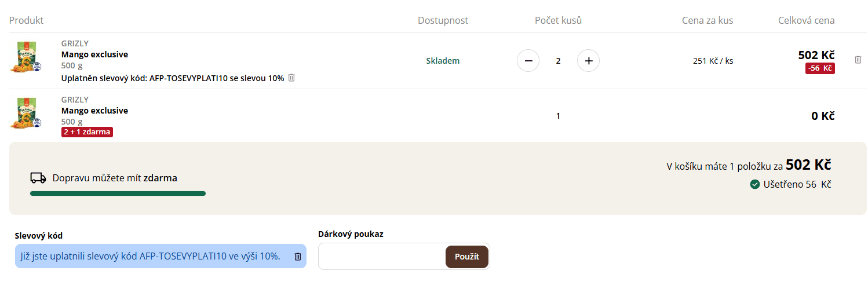Remove Mango exclusive item using right-side trash icon
Image resolution: width=868 pixels, height=285 pixels.
pos(858,60)
